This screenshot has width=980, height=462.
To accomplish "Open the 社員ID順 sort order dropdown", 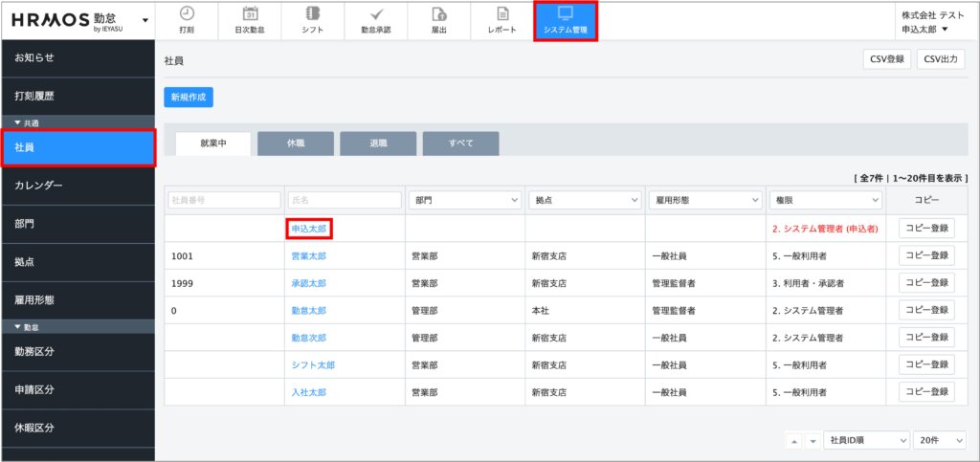I will pos(866,440).
